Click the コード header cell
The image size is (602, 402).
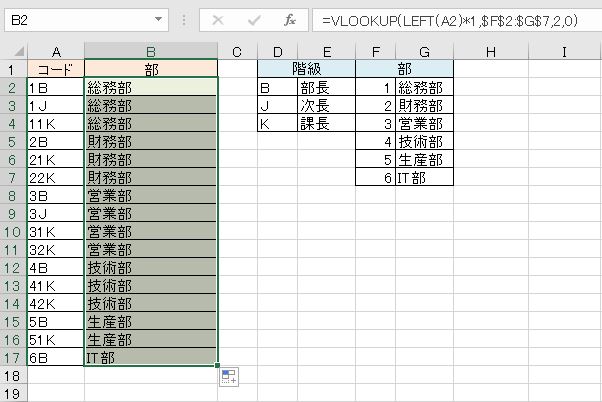(56, 69)
